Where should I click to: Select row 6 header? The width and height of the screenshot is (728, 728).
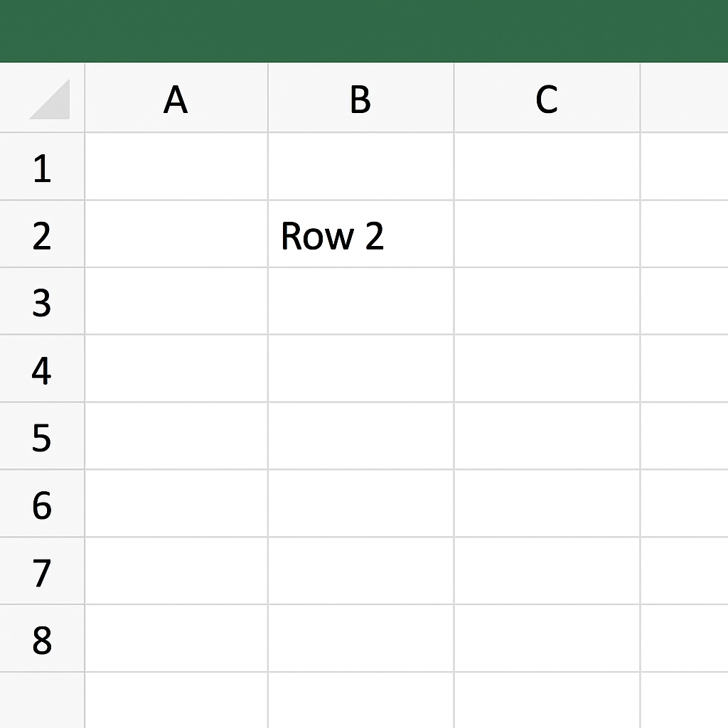(x=42, y=503)
